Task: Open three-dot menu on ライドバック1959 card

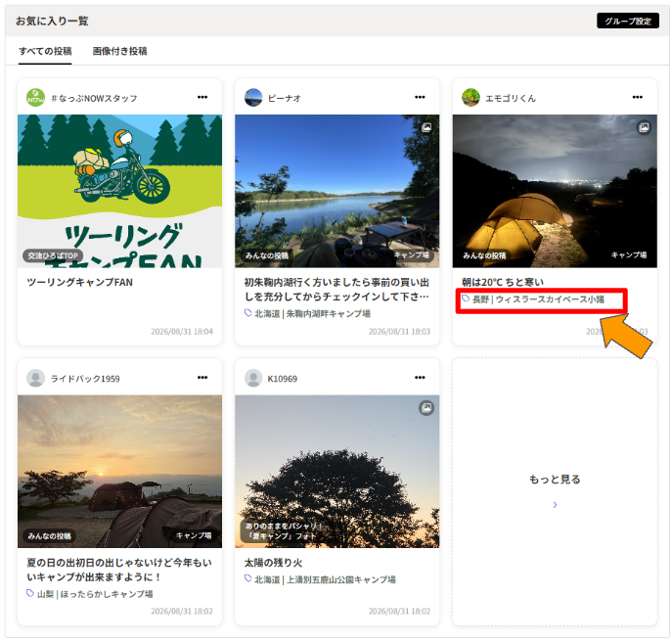Action: [202, 378]
